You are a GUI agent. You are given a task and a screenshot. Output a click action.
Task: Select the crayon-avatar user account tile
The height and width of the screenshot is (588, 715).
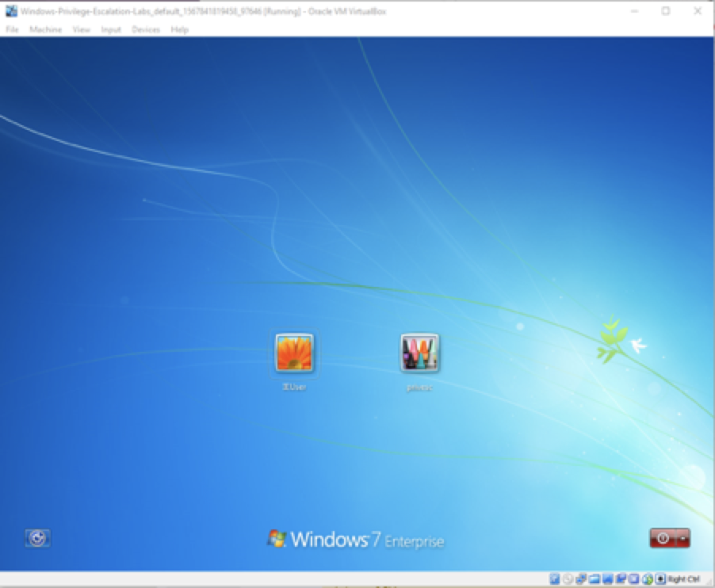click(419, 353)
